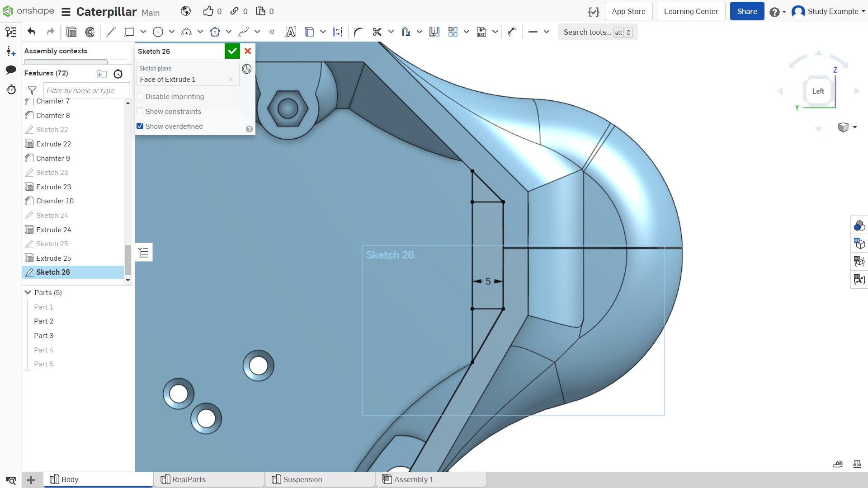Viewport: 868px width, 488px height.
Task: Toggle the Construction tool
Action: [338, 32]
